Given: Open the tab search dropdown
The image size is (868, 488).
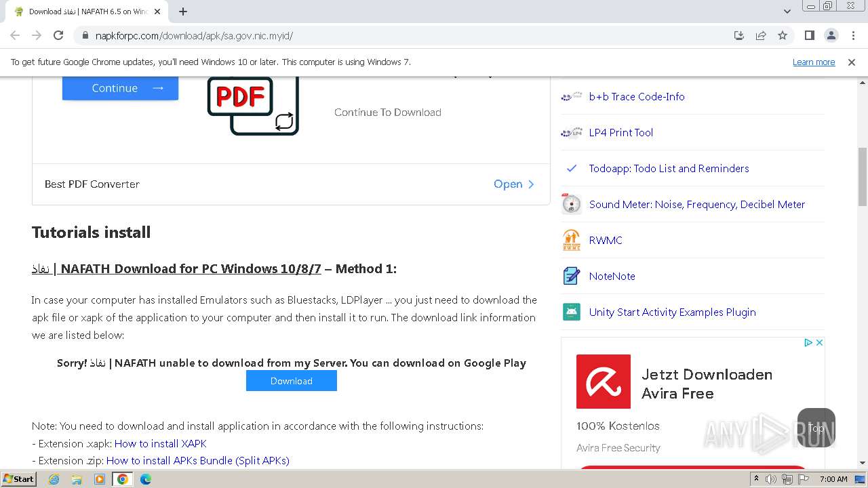Looking at the screenshot, I should (787, 11).
